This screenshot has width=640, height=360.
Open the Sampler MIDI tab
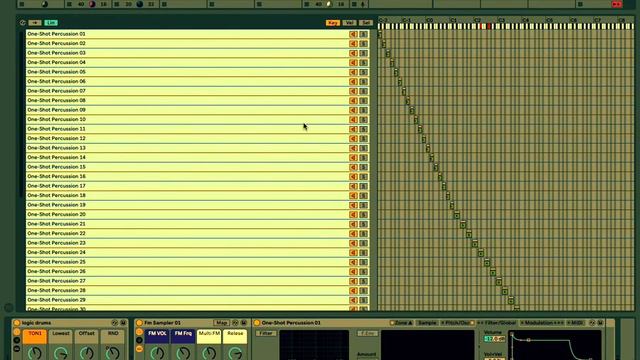(x=576, y=323)
